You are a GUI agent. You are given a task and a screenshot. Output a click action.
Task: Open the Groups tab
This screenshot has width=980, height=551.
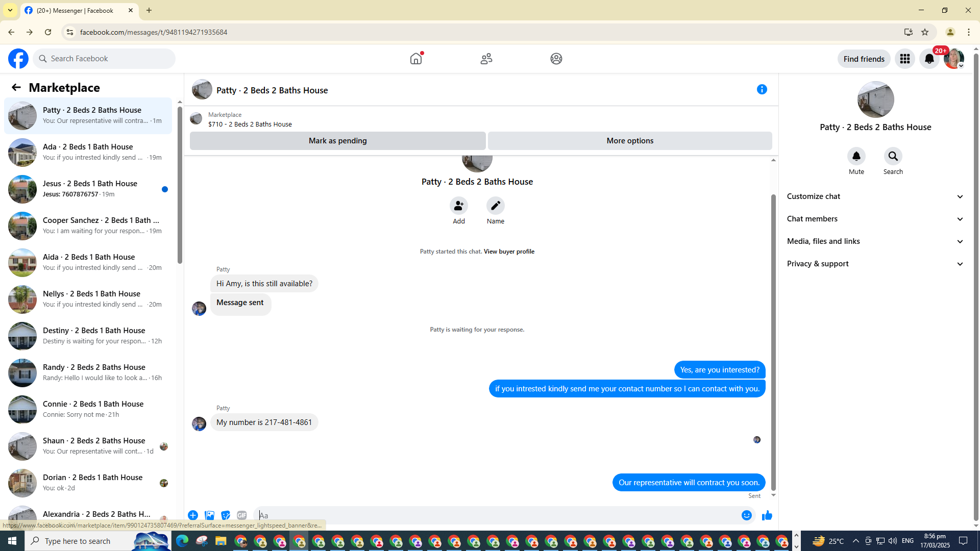pos(556,59)
